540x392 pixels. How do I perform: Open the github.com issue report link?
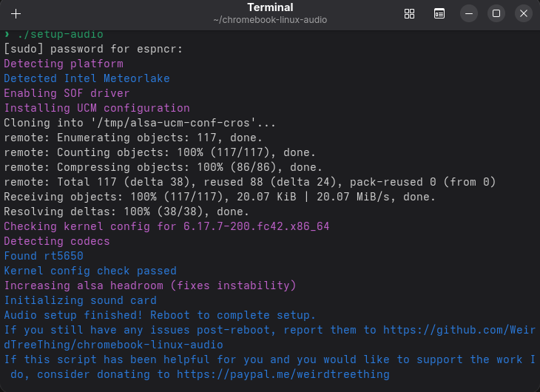(x=459, y=330)
